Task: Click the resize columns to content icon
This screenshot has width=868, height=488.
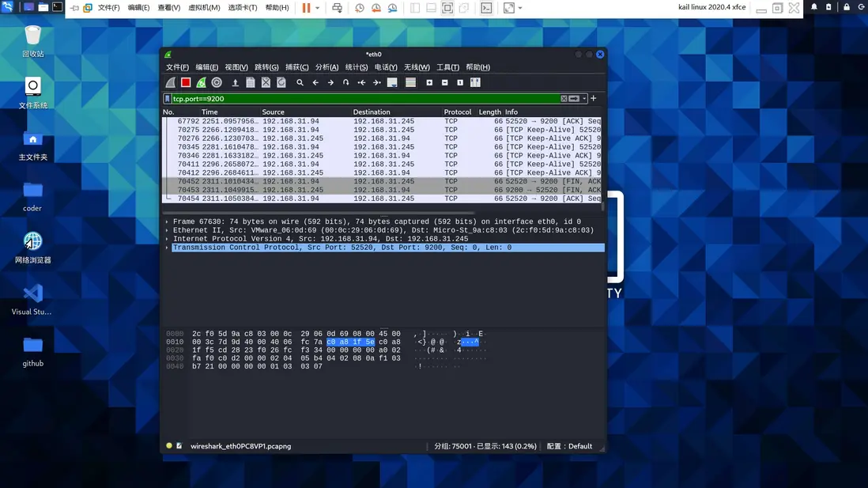Action: 476,82
